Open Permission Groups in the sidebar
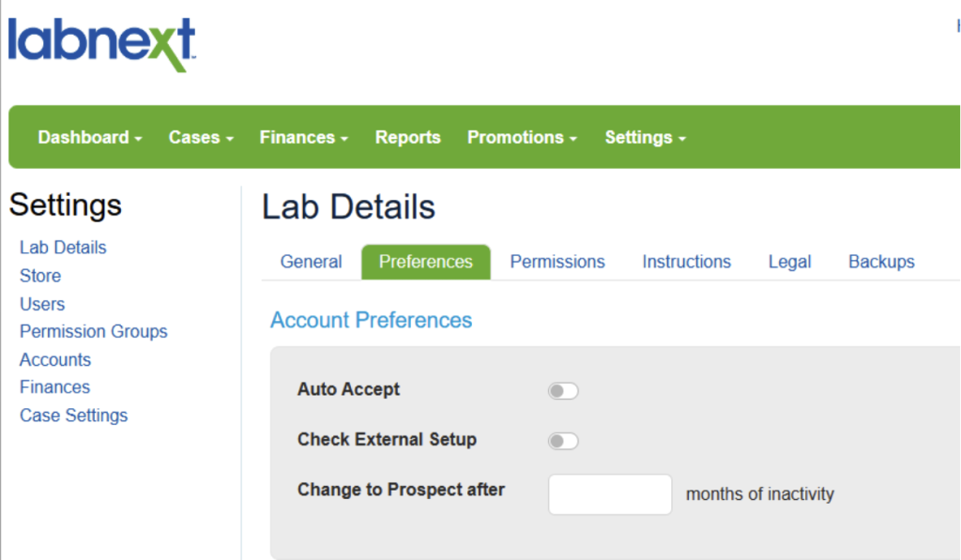The height and width of the screenshot is (560, 961). 94,331
